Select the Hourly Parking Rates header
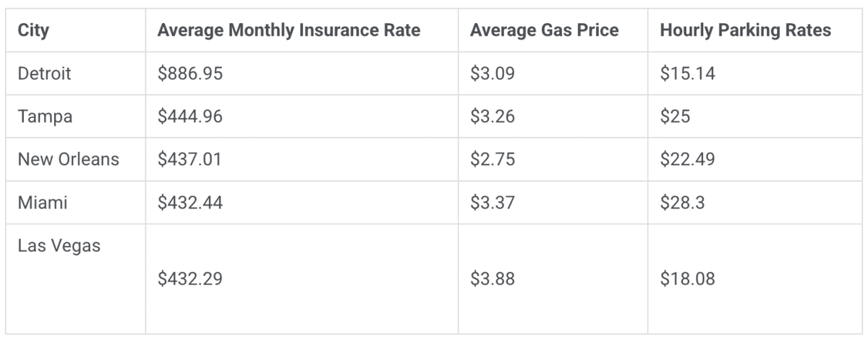Screen dimensions: 868x343 click(745, 30)
